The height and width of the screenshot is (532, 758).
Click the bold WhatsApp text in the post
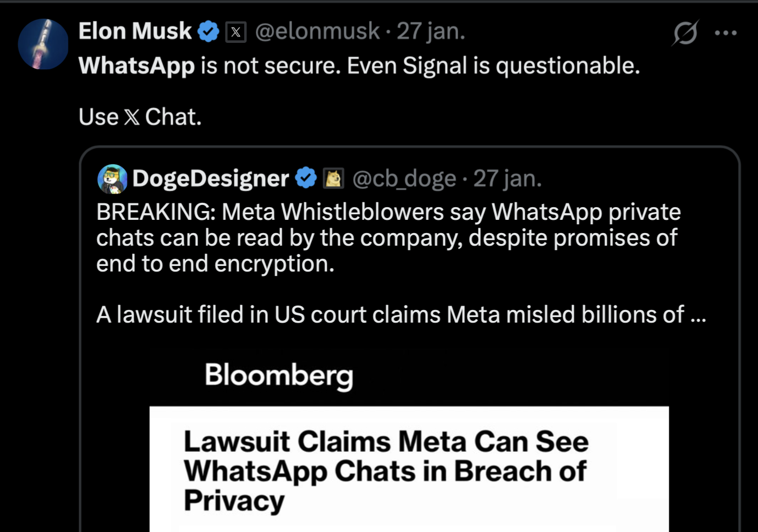point(136,66)
